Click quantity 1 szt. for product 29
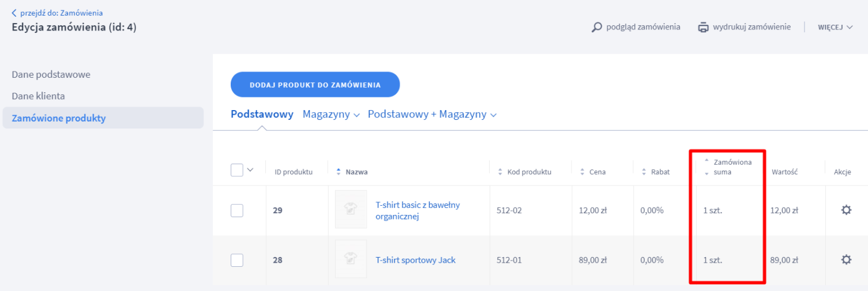The height and width of the screenshot is (291, 868). pyautogui.click(x=713, y=210)
